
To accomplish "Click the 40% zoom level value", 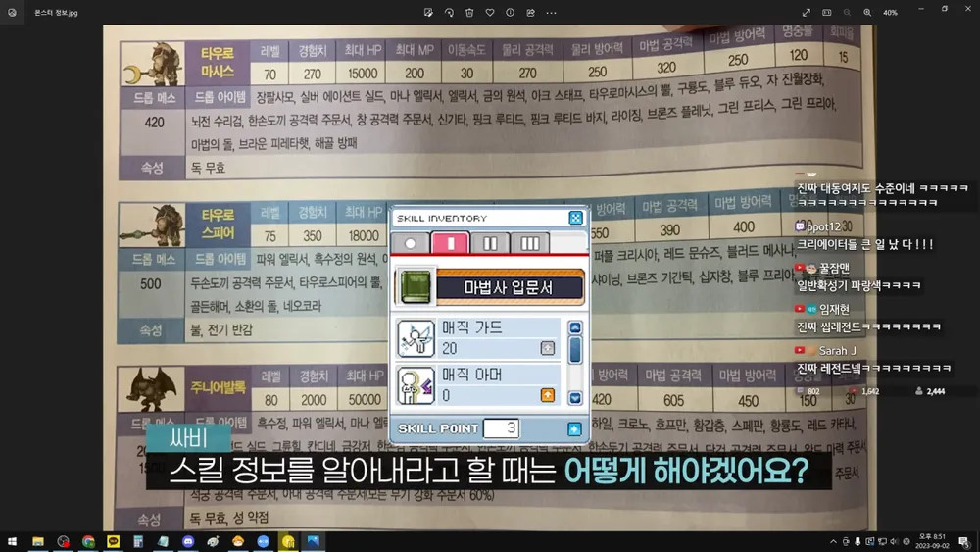I will [x=890, y=13].
